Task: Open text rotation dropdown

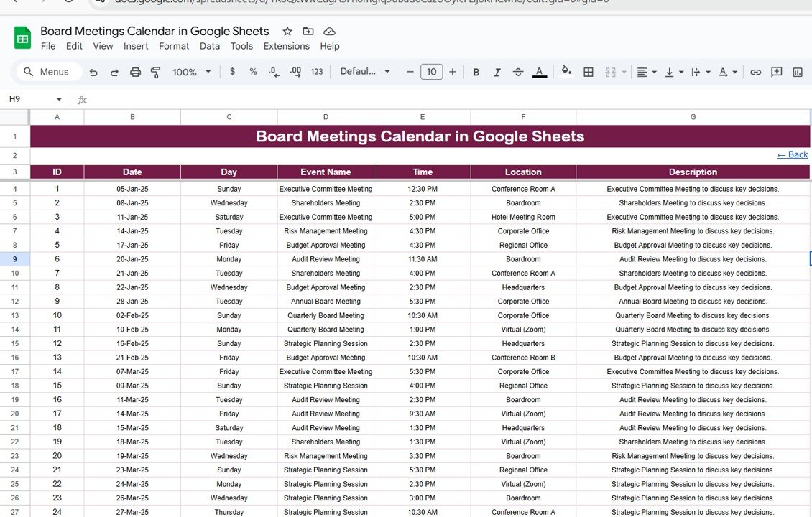Action: click(x=728, y=72)
